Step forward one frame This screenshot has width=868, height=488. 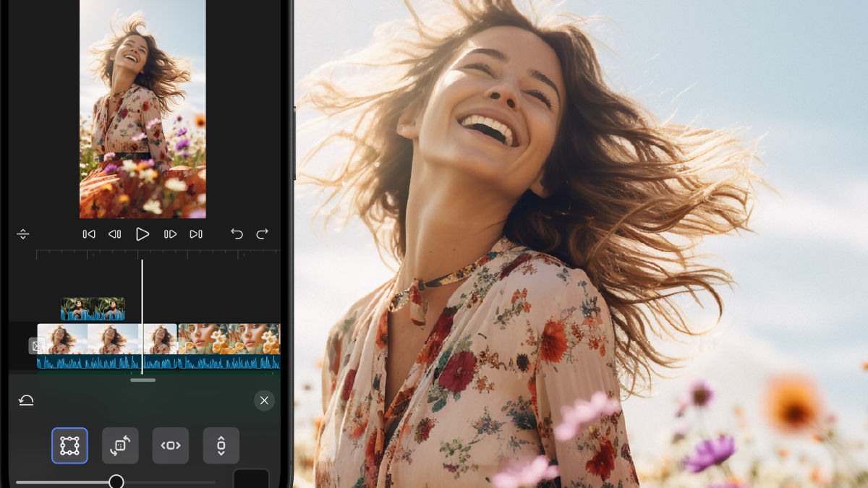pos(170,234)
